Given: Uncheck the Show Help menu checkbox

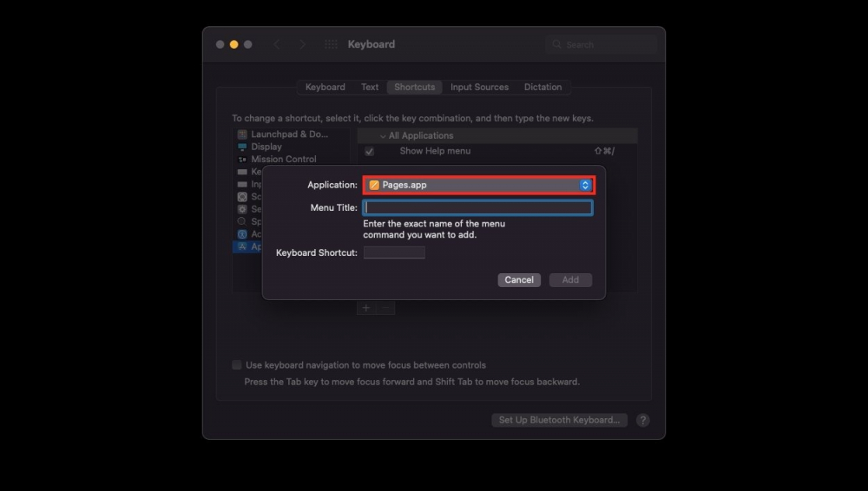Looking at the screenshot, I should point(369,151).
